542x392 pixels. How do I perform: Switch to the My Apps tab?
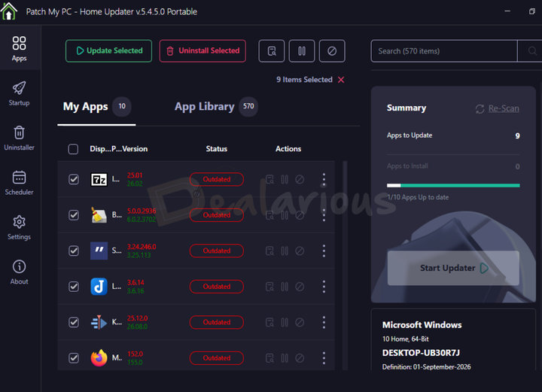[x=97, y=107]
